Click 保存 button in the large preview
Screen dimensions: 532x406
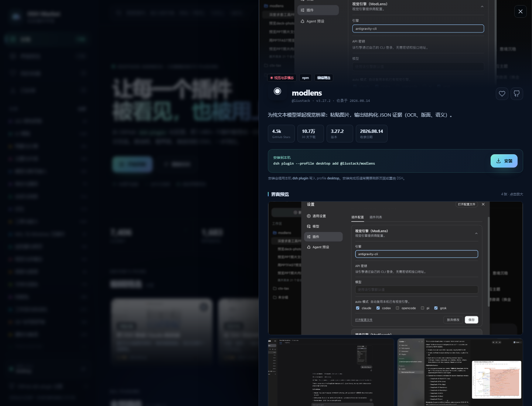coord(471,320)
